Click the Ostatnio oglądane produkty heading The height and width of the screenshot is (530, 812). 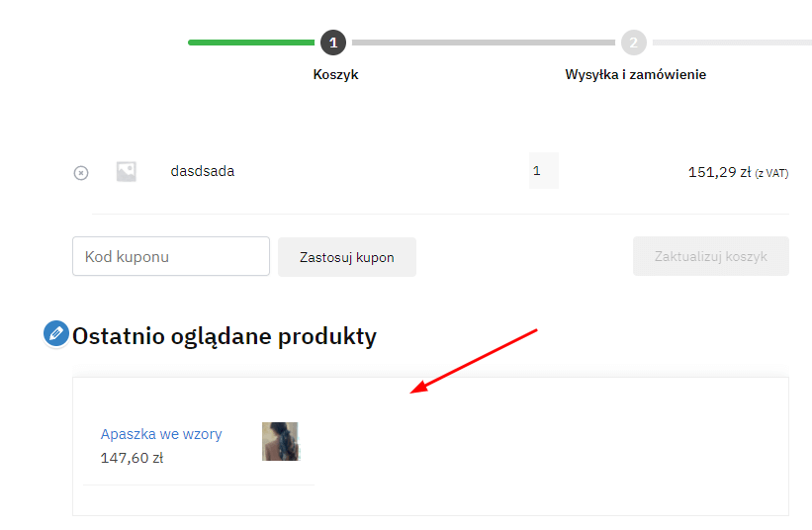pyautogui.click(x=225, y=336)
